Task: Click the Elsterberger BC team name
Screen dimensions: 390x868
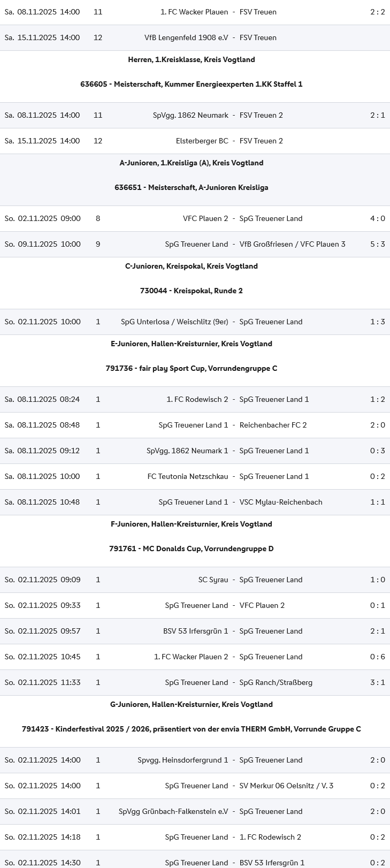Action: [202, 141]
